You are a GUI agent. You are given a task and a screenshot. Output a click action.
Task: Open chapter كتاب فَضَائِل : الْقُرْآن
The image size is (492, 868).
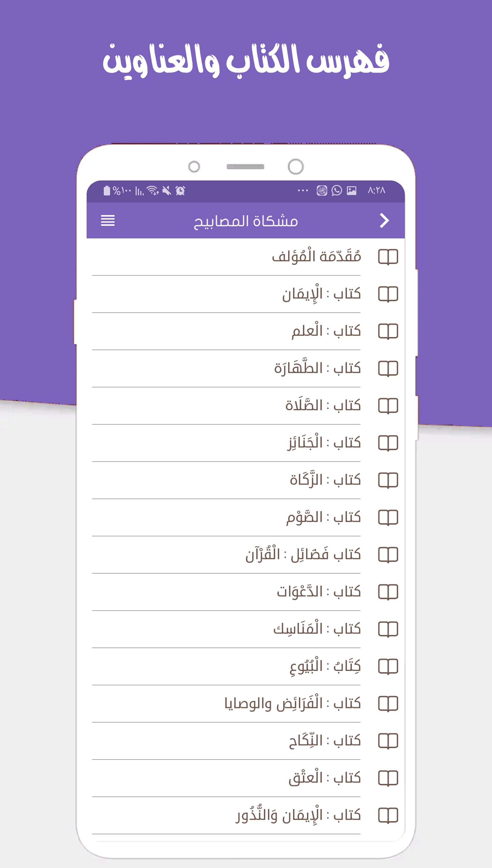[303, 554]
